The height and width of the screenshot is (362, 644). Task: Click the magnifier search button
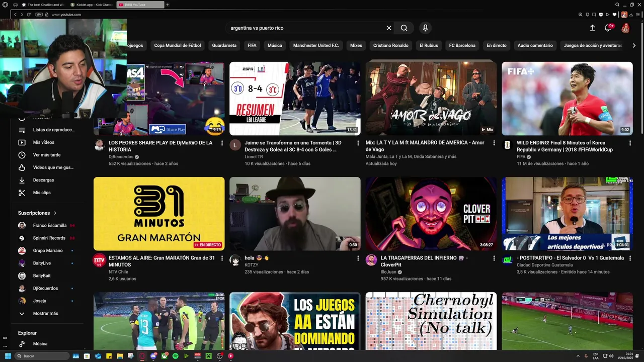(404, 28)
